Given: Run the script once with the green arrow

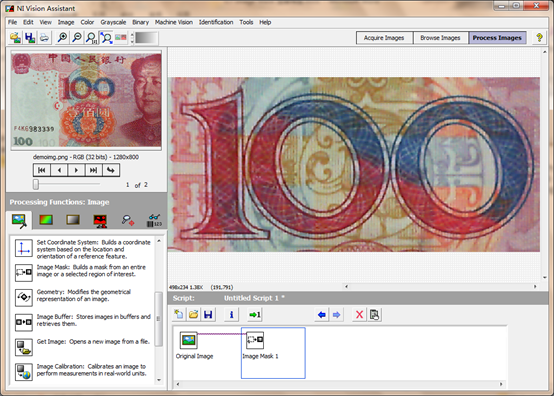Looking at the screenshot, I should click(x=254, y=314).
